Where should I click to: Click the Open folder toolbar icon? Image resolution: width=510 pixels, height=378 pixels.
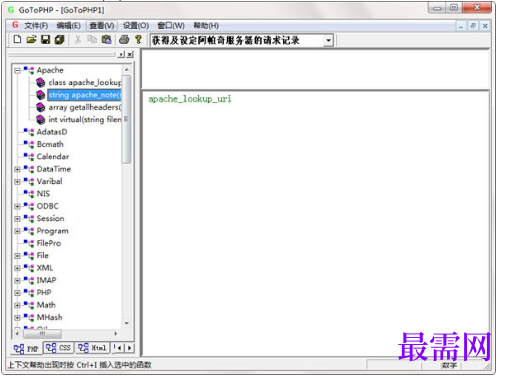point(31,40)
